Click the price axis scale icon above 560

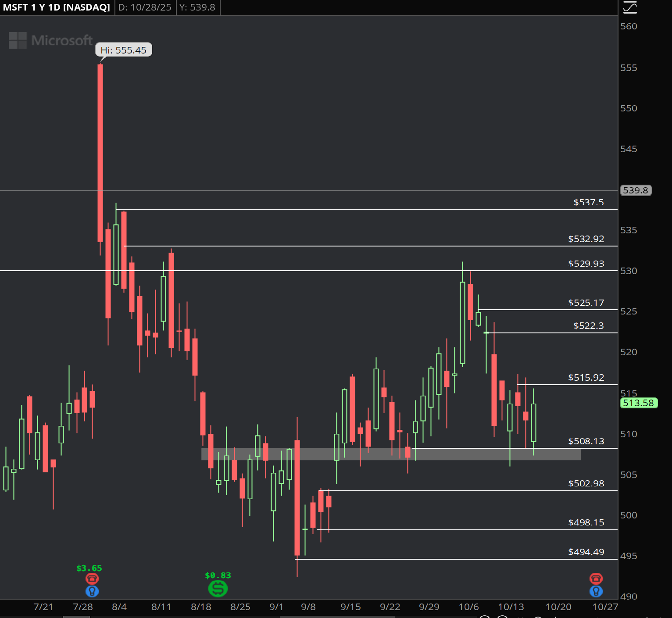click(630, 7)
